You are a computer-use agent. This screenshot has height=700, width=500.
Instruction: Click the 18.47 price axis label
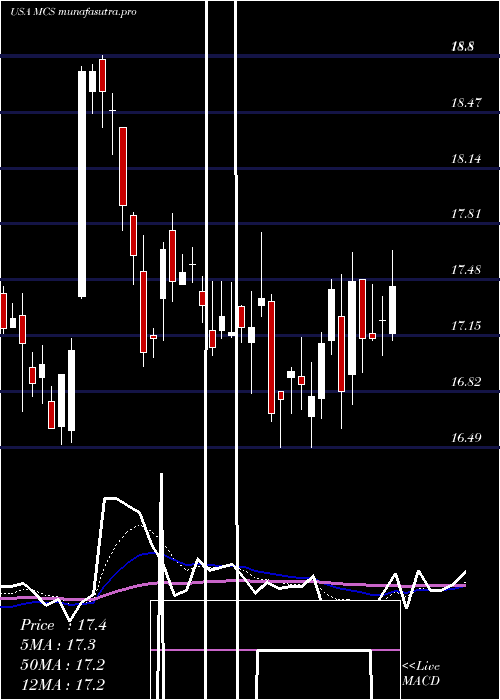(x=467, y=103)
